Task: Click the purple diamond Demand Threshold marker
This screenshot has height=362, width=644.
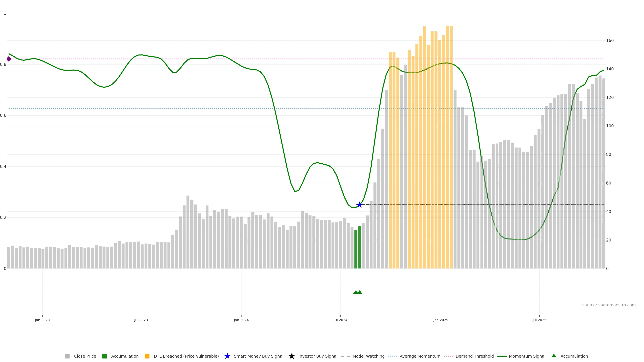Action: 9,59
